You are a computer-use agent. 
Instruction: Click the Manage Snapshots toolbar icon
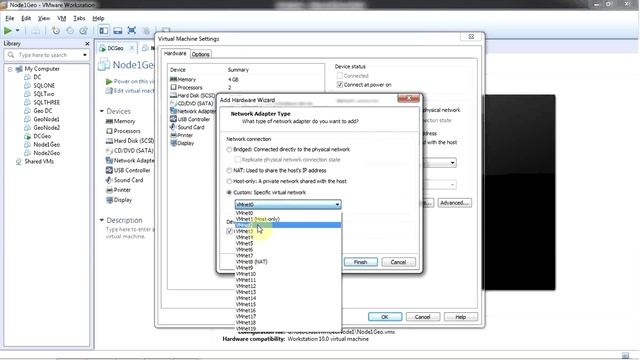pos(84,31)
